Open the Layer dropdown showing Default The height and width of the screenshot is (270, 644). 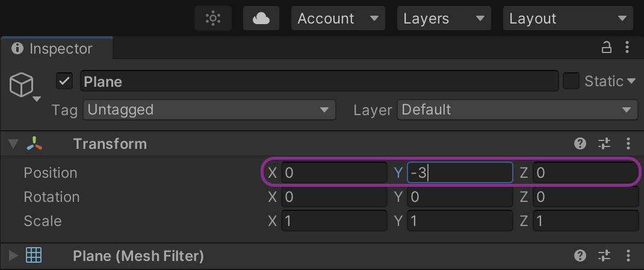point(517,110)
